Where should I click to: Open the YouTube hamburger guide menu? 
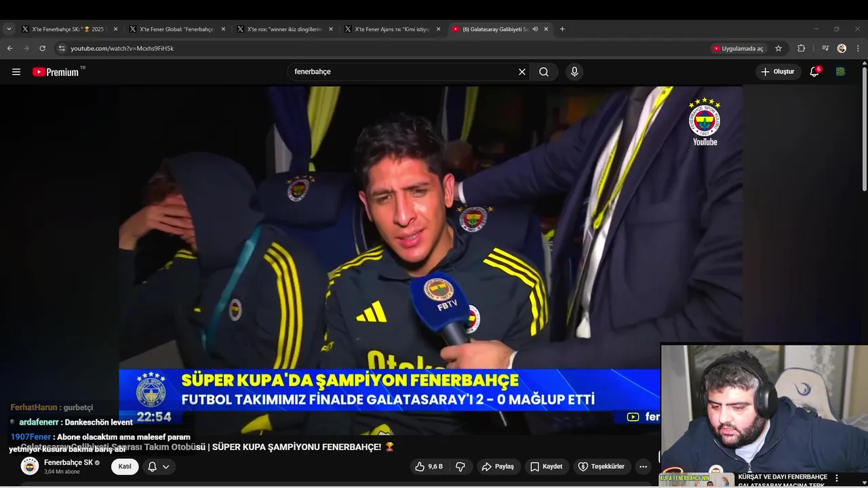coord(16,72)
